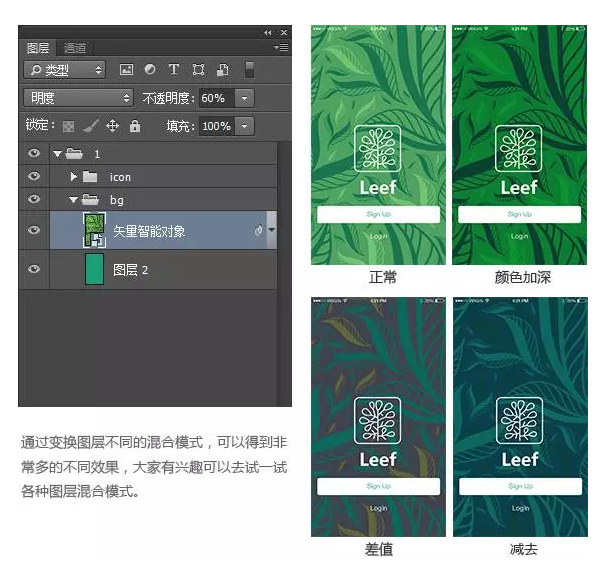Click the shape layer filter icon
The image size is (604, 564).
click(198, 70)
